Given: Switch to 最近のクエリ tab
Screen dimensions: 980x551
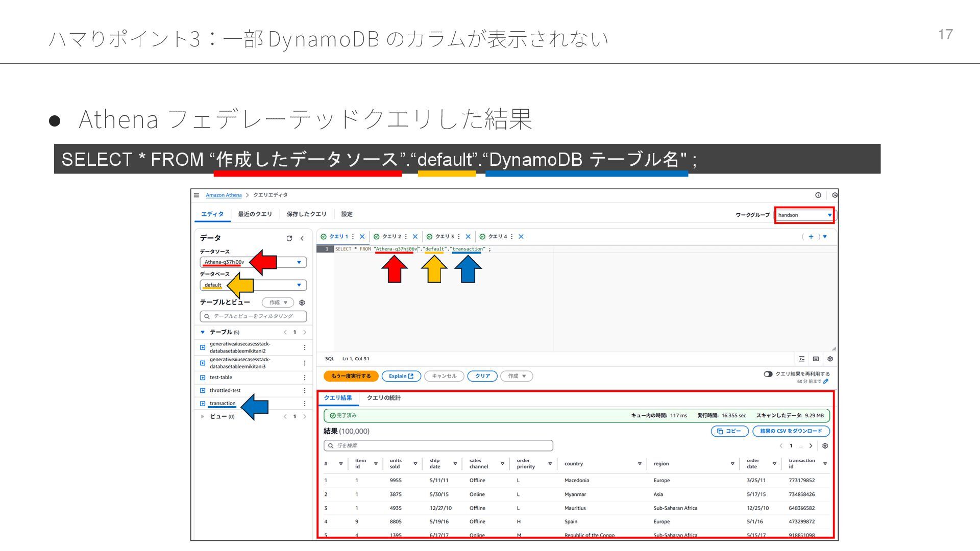Looking at the screenshot, I should coord(255,214).
